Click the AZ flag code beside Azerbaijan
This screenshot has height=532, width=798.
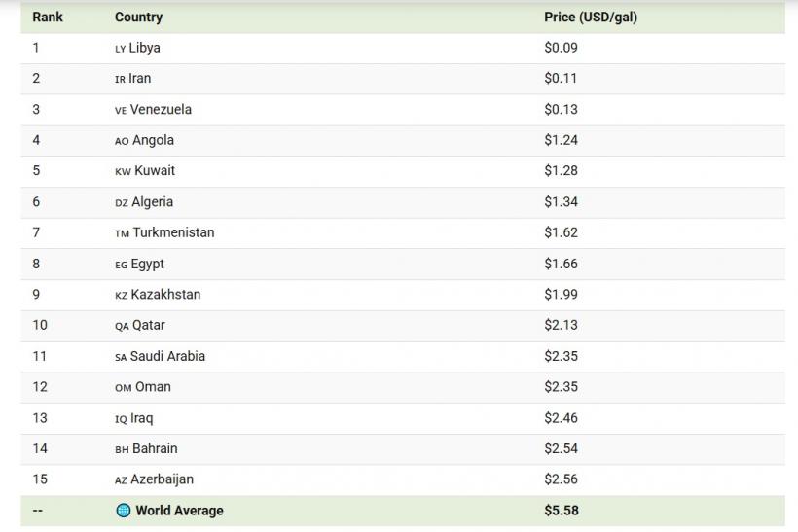[x=122, y=480]
